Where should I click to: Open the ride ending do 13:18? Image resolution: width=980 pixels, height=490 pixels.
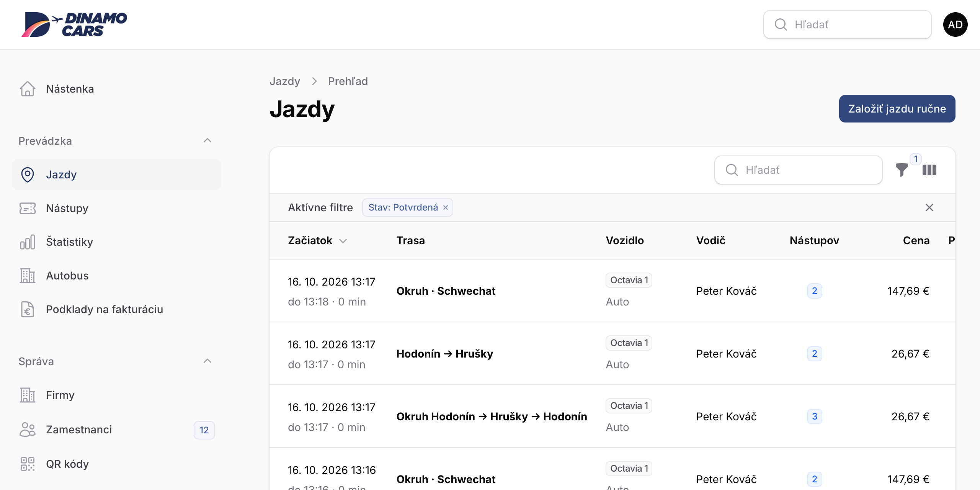click(612, 291)
